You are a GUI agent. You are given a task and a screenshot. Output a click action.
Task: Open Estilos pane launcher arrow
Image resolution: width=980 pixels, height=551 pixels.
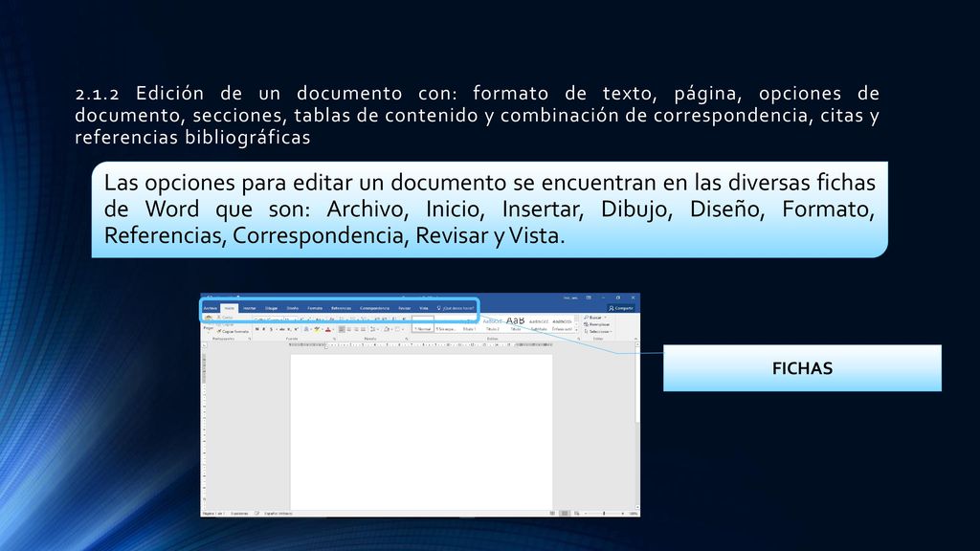[x=578, y=339]
